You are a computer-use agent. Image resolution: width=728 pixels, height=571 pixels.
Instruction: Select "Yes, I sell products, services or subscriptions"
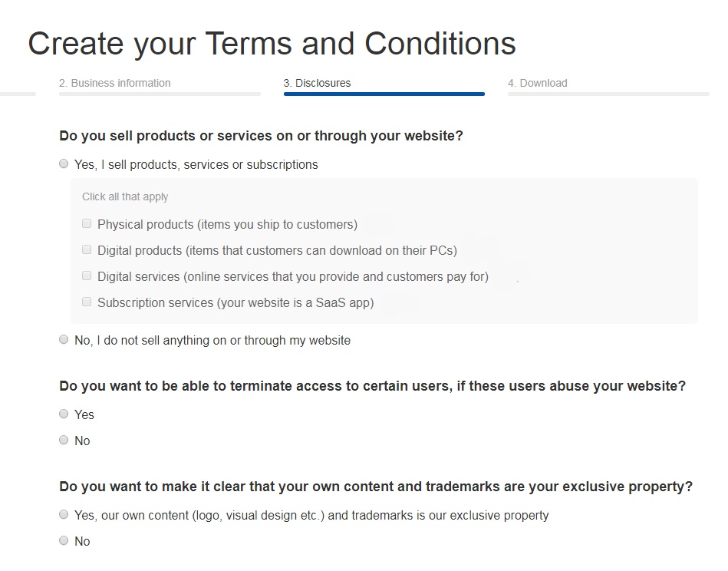(64, 163)
